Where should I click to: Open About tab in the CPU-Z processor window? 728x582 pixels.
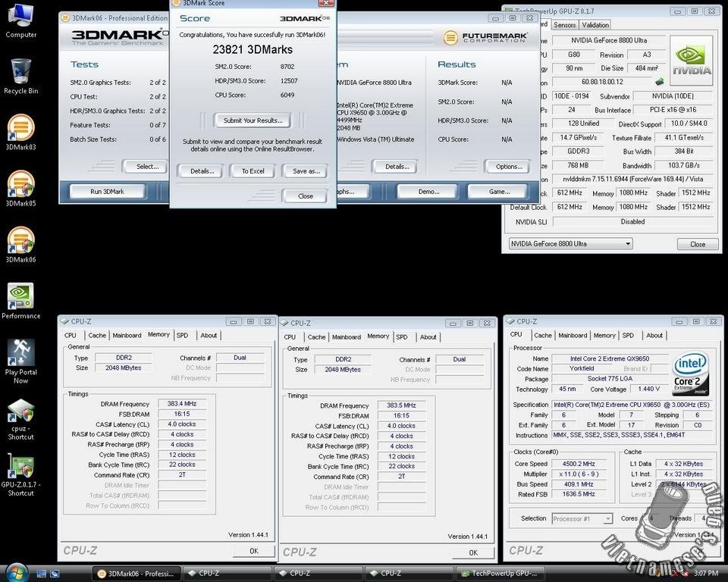pyautogui.click(x=654, y=335)
